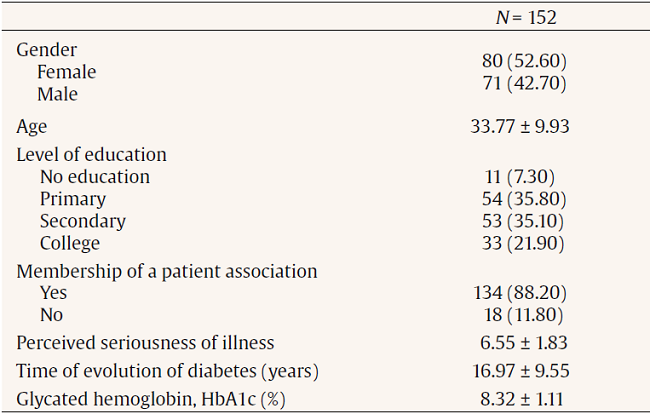
Task: Click the Female subcategory label
Action: click(x=67, y=72)
